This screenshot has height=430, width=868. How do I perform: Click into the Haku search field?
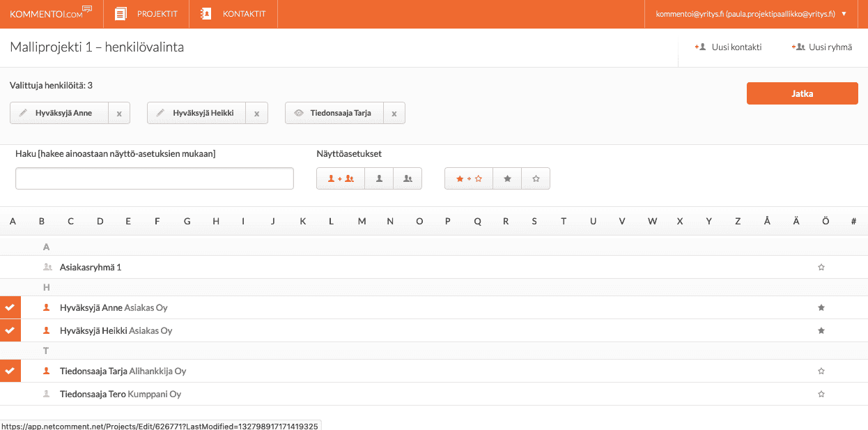pos(155,178)
